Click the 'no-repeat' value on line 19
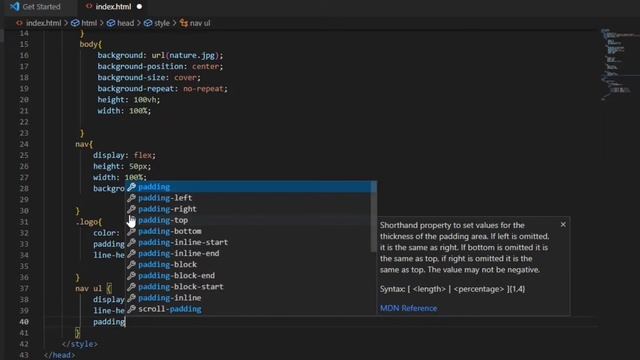Screen dimensions: 640x360 point(203,89)
